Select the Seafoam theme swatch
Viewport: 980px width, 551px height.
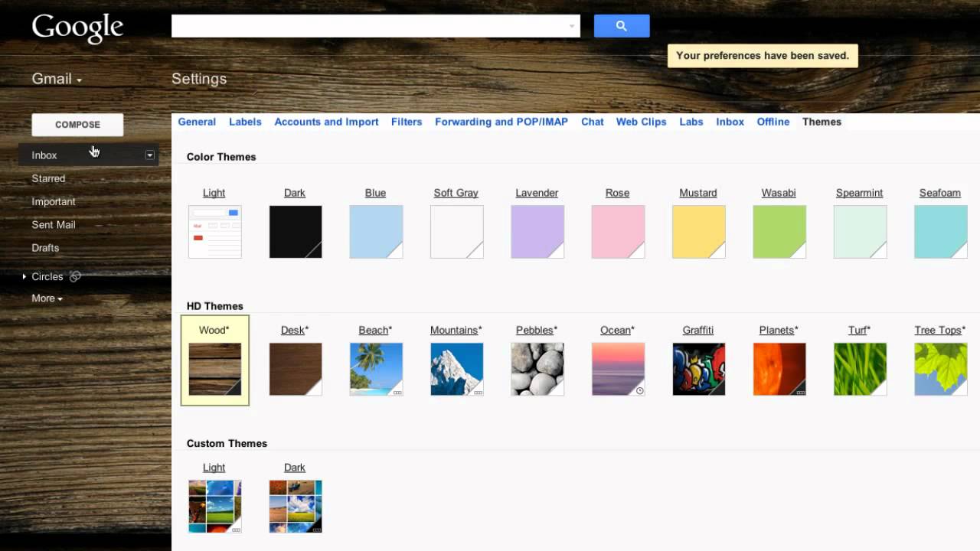tap(941, 232)
